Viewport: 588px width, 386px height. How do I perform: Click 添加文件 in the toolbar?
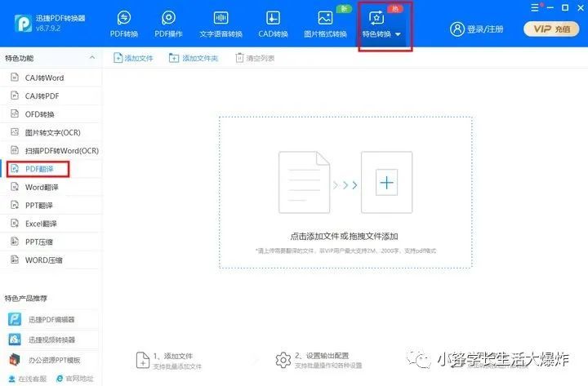pyautogui.click(x=133, y=58)
